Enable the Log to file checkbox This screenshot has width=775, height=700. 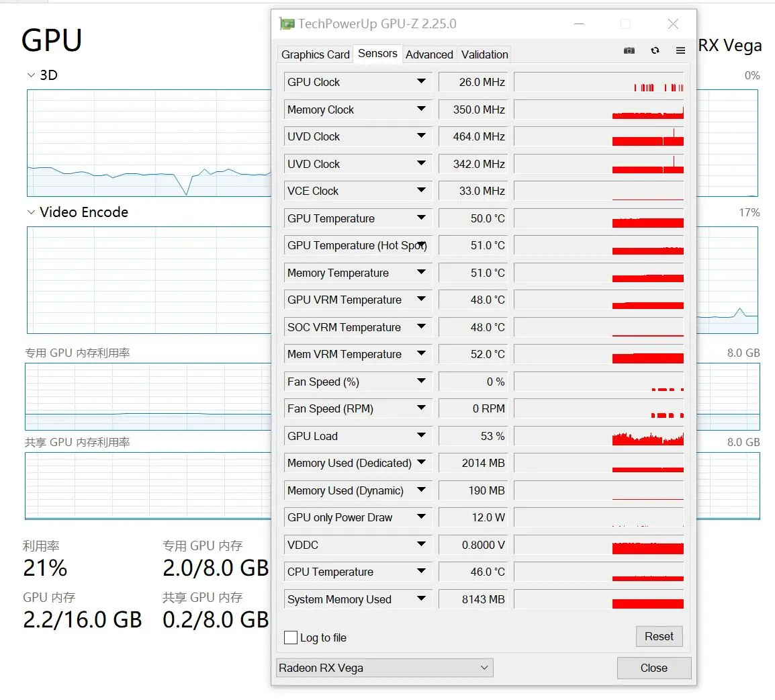pyautogui.click(x=291, y=638)
